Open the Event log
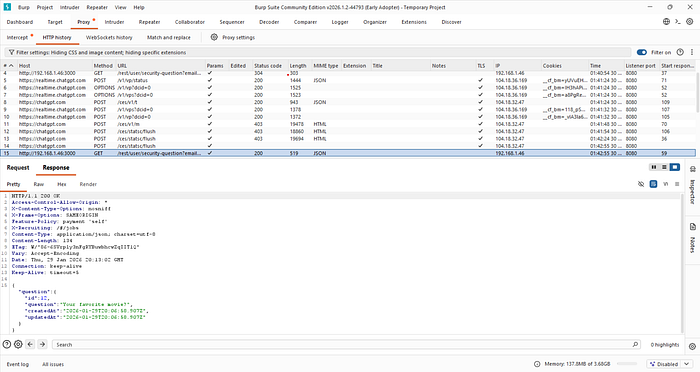The height and width of the screenshot is (372, 700). click(17, 364)
